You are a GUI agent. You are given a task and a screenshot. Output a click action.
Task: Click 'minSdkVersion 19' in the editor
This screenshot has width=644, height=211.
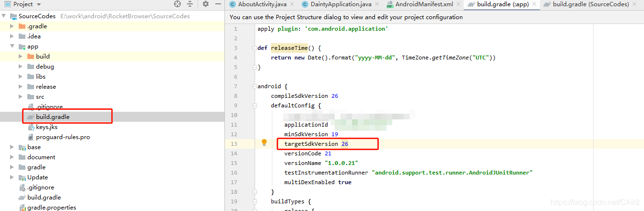tap(311, 134)
